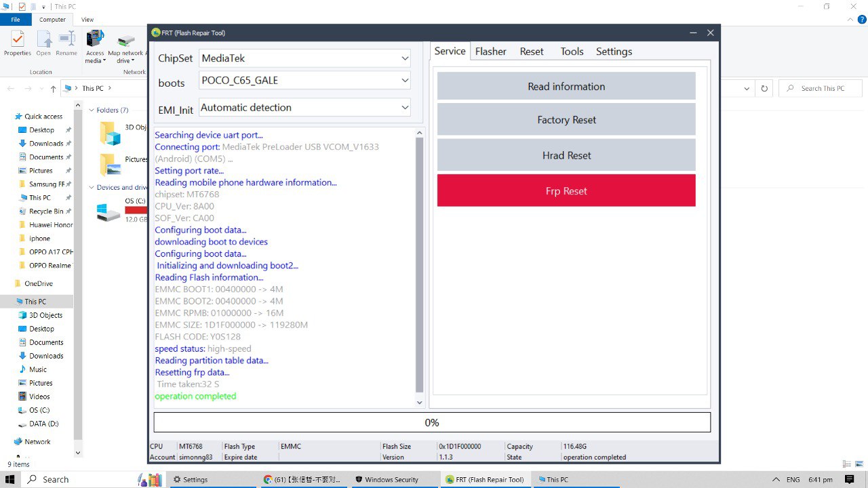
Task: Click the Properties ribbon icon
Action: point(18,44)
